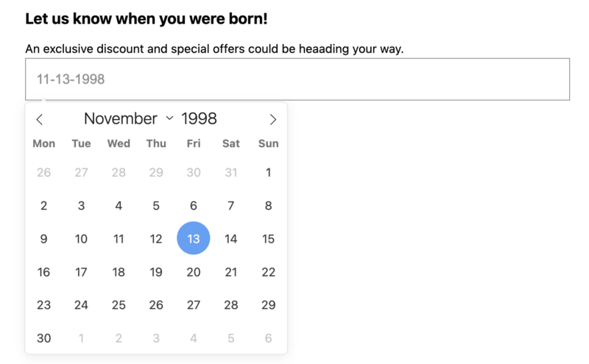Image resolution: width=589 pixels, height=364 pixels.
Task: Click the birth date input field
Action: [x=297, y=79]
